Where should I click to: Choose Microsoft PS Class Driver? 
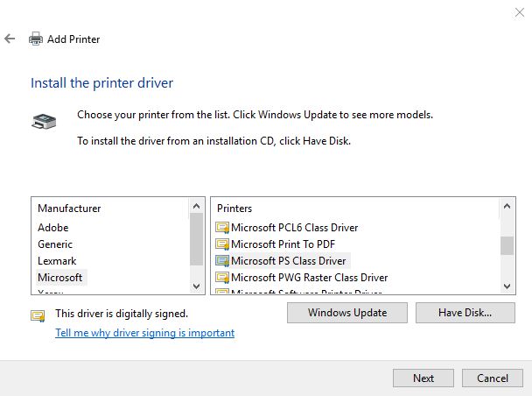[289, 261]
